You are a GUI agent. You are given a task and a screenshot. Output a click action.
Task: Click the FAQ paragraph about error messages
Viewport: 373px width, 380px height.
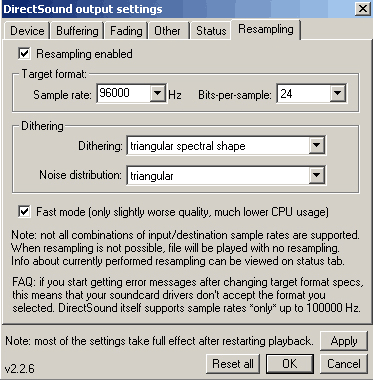(187, 295)
